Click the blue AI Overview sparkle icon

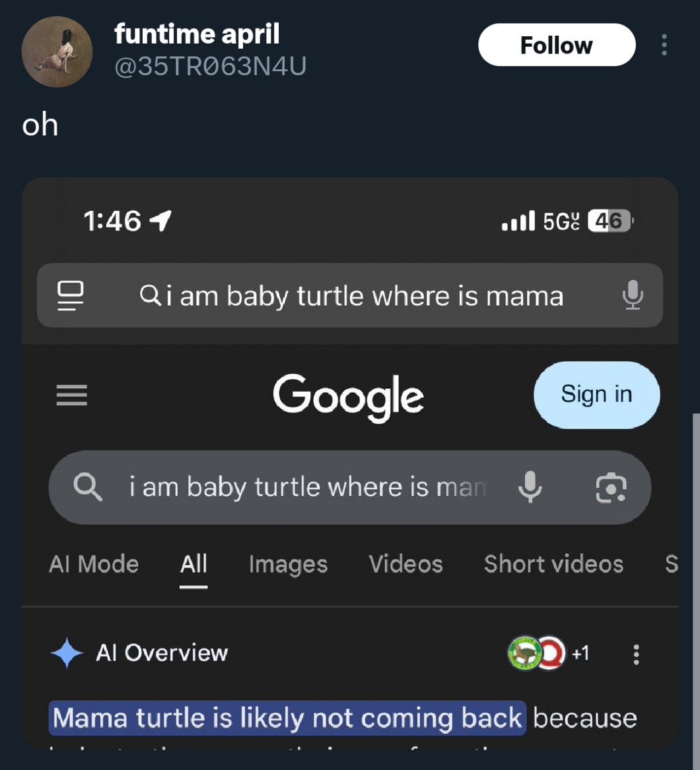coord(67,653)
